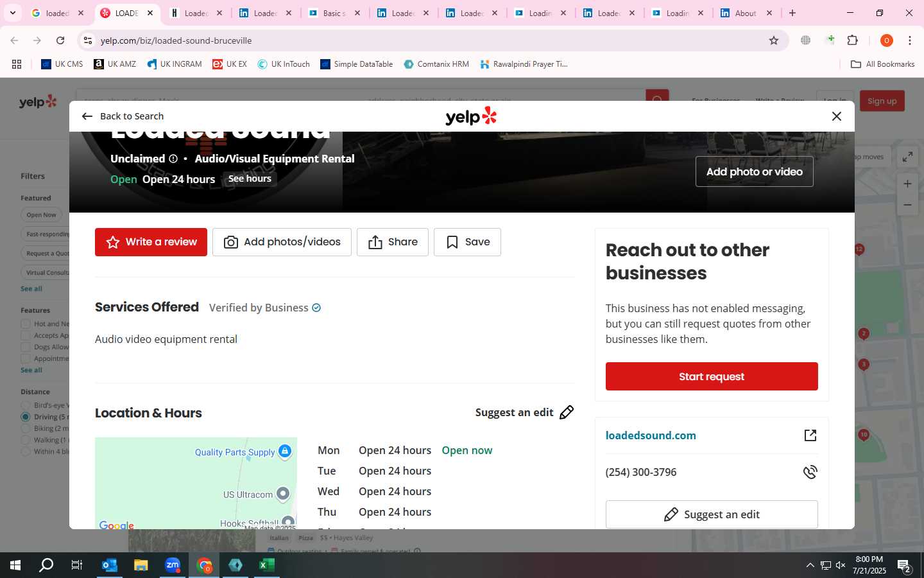Show hidden system tray icons

pos(810,565)
